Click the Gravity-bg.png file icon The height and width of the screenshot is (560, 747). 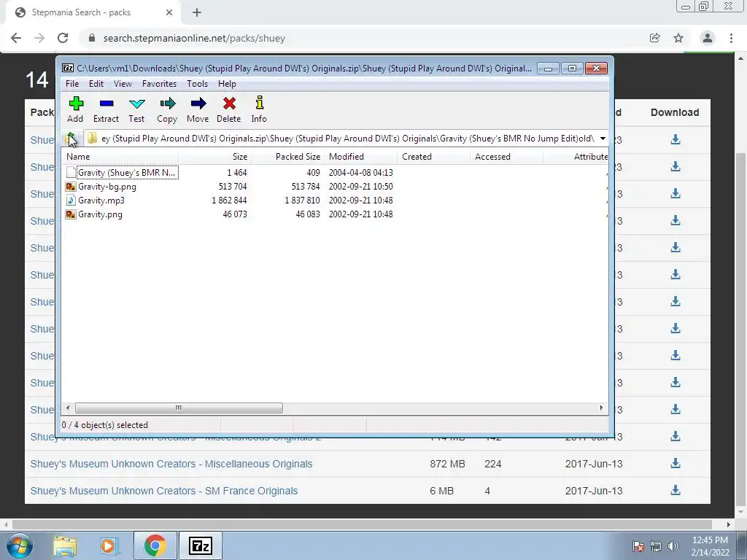(x=71, y=187)
